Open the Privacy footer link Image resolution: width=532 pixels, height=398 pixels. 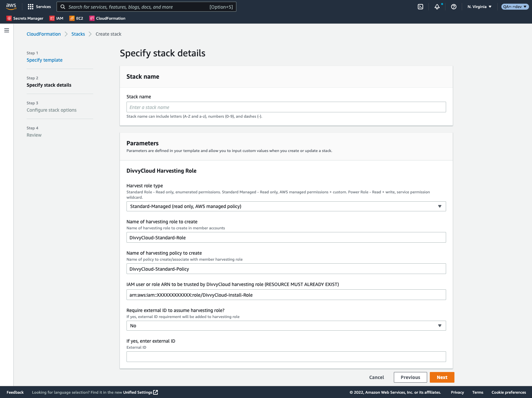457,392
